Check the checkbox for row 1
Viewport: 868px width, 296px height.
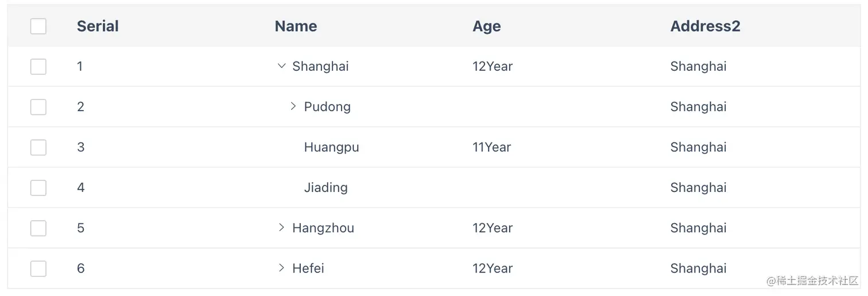(x=38, y=66)
